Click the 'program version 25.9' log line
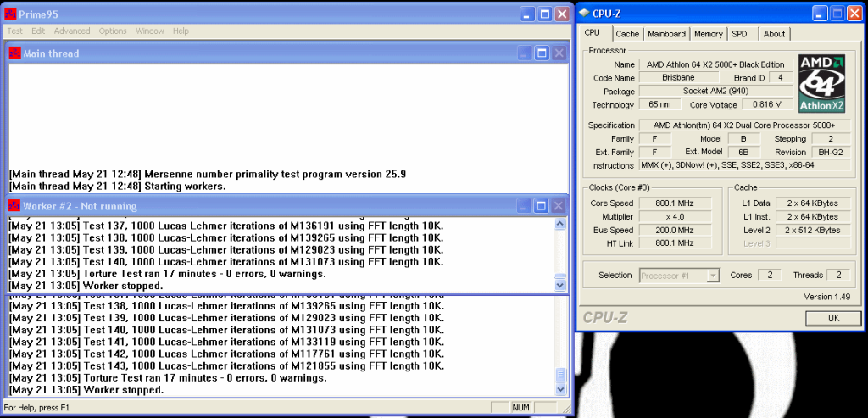The width and height of the screenshot is (868, 418). point(208,174)
